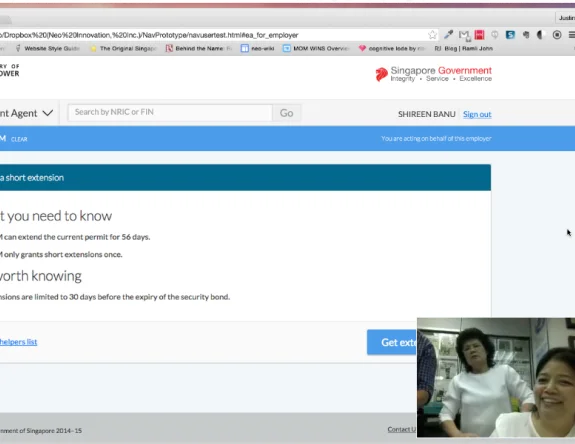Open the eyedropper color picker extension

coord(448,35)
